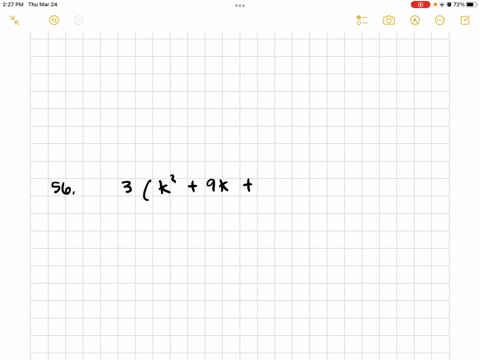Collapse the note with the arrows icon
This screenshot has height=360, width=480.
click(14, 20)
